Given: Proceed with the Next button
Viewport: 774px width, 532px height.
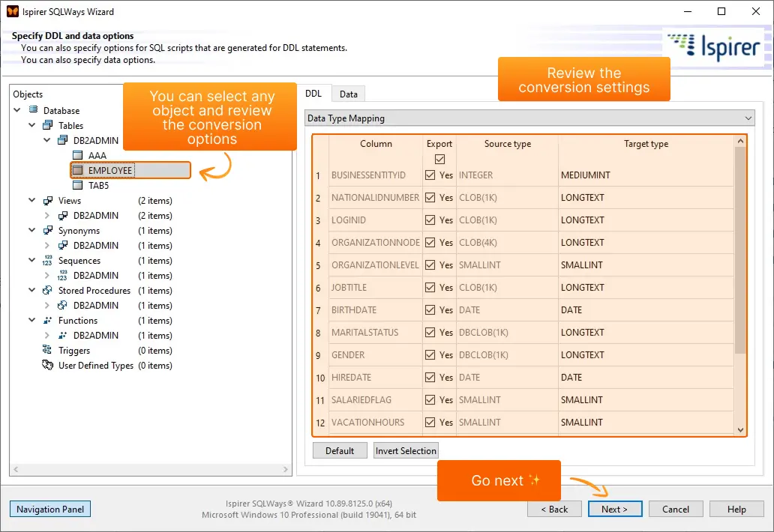Looking at the screenshot, I should (x=615, y=509).
